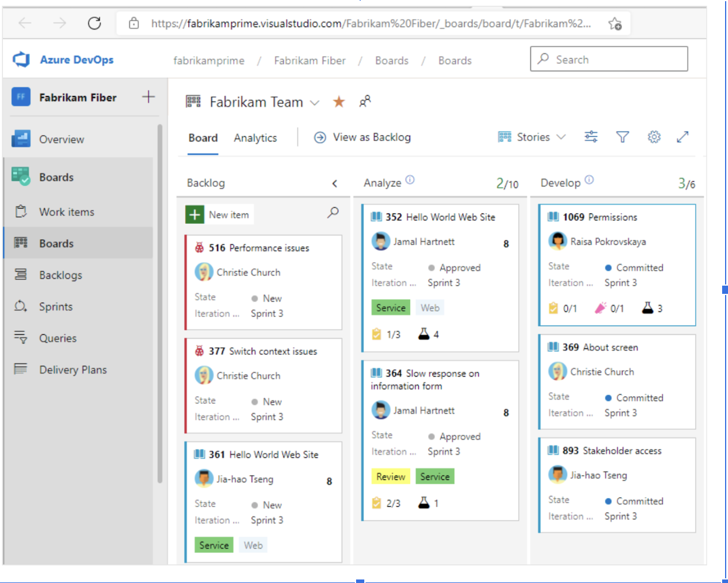Click test flask icon on Permissions card
This screenshot has height=583, width=728.
(x=648, y=308)
